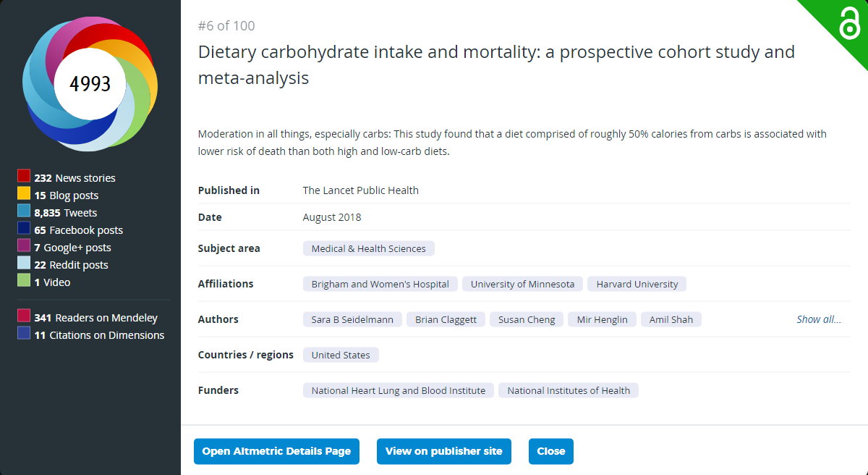Click the open access padlock icon
This screenshot has height=475, width=868.
[849, 25]
